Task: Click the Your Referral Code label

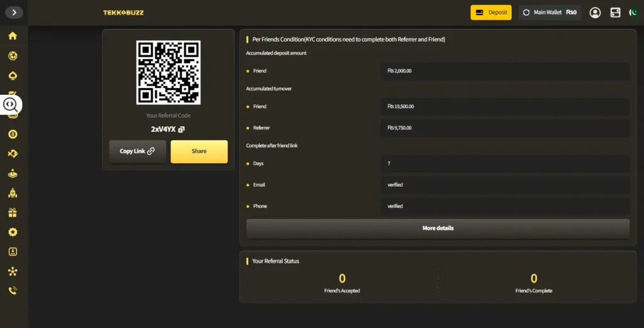Action: [169, 116]
